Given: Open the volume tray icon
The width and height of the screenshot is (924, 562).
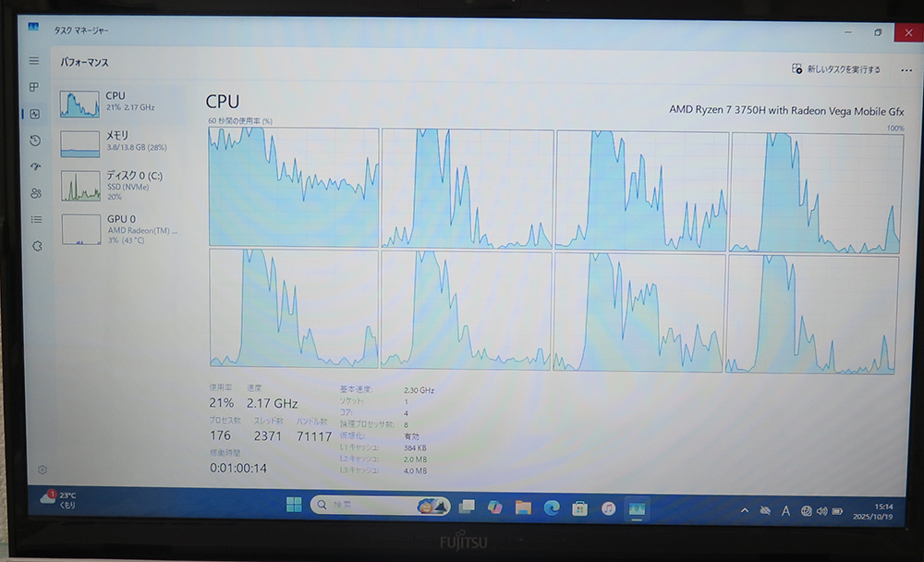Looking at the screenshot, I should [x=821, y=511].
